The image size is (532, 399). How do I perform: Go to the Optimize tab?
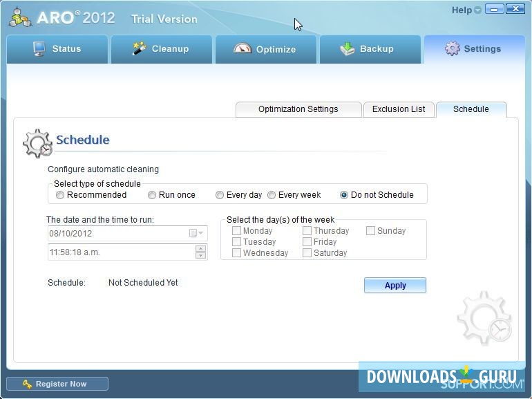tap(266, 49)
